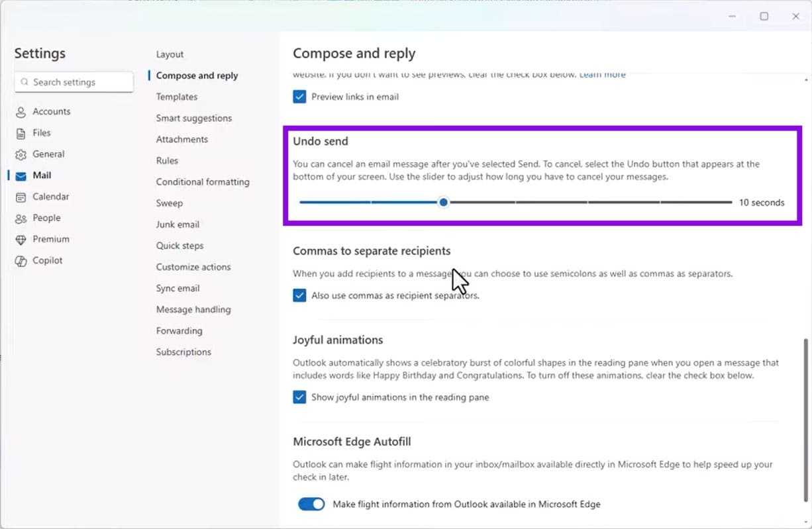Click the Files document icon
Image resolution: width=812 pixels, height=529 pixels.
[x=21, y=133]
